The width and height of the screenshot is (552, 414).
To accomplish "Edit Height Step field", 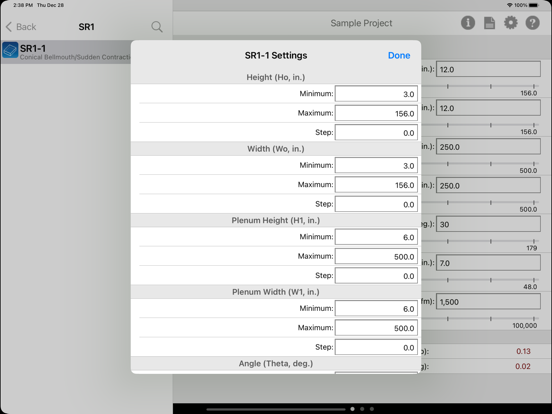I will pos(376,133).
